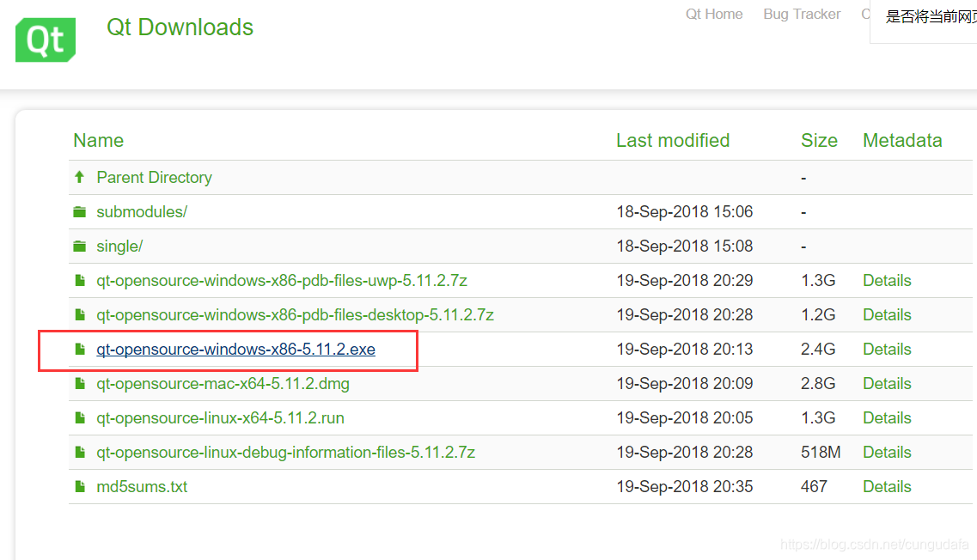
Task: Click the file icon beside md5sums.txt
Action: pos(79,486)
